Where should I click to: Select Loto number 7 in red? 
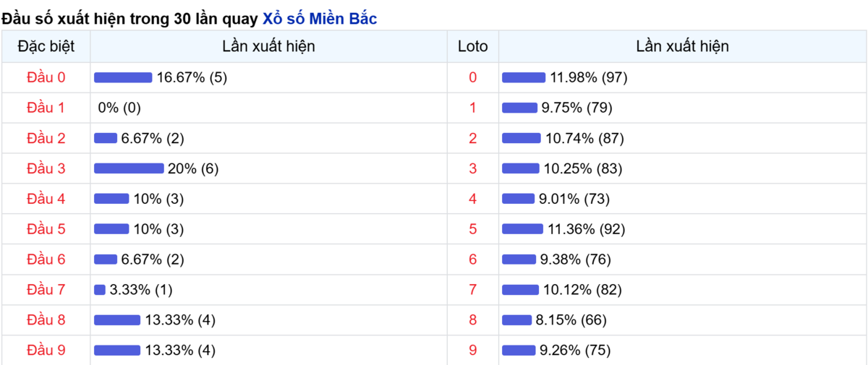[x=473, y=290]
